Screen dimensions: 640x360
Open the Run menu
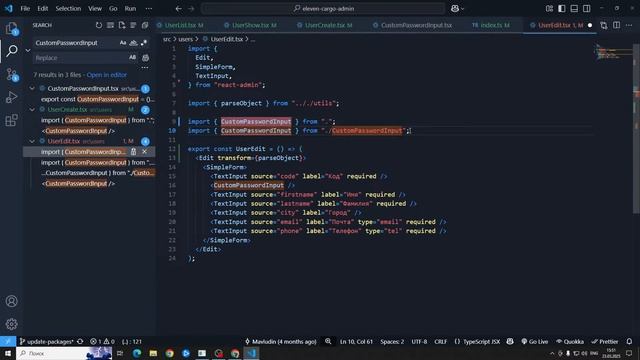pos(130,9)
